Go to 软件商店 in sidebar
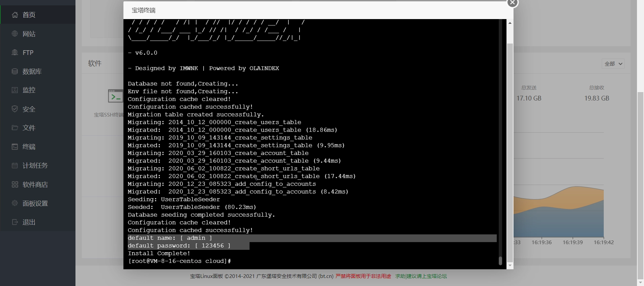 tap(35, 185)
